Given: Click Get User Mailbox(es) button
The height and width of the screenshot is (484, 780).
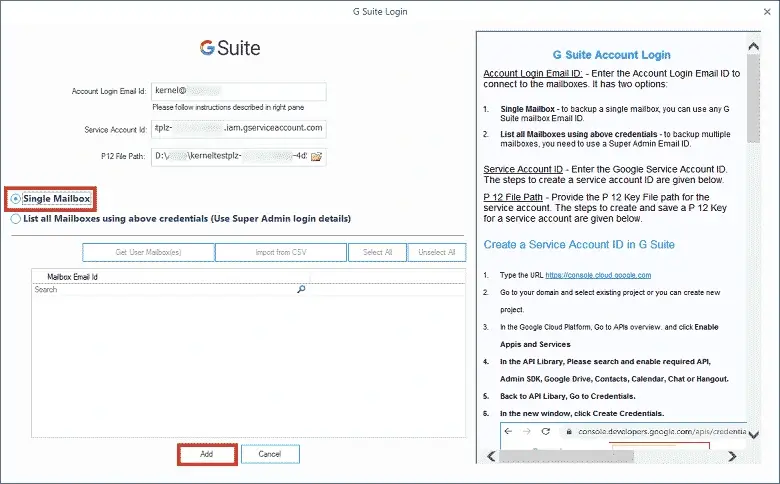Looking at the screenshot, I should pyautogui.click(x=148, y=252).
